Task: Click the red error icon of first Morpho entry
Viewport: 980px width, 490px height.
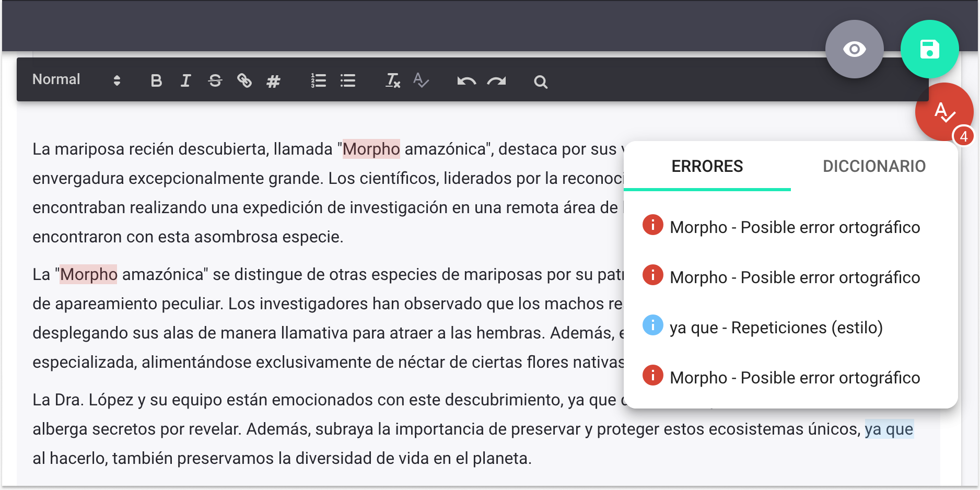Action: pos(652,225)
